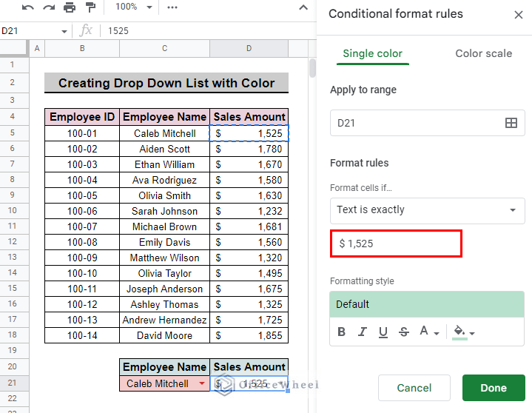Click cell 100-01
The image size is (532, 413).
(x=82, y=133)
